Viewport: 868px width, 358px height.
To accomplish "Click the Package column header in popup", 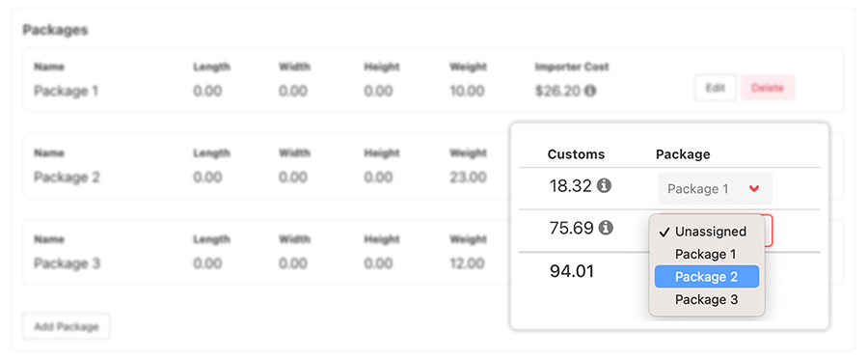I will click(x=683, y=154).
